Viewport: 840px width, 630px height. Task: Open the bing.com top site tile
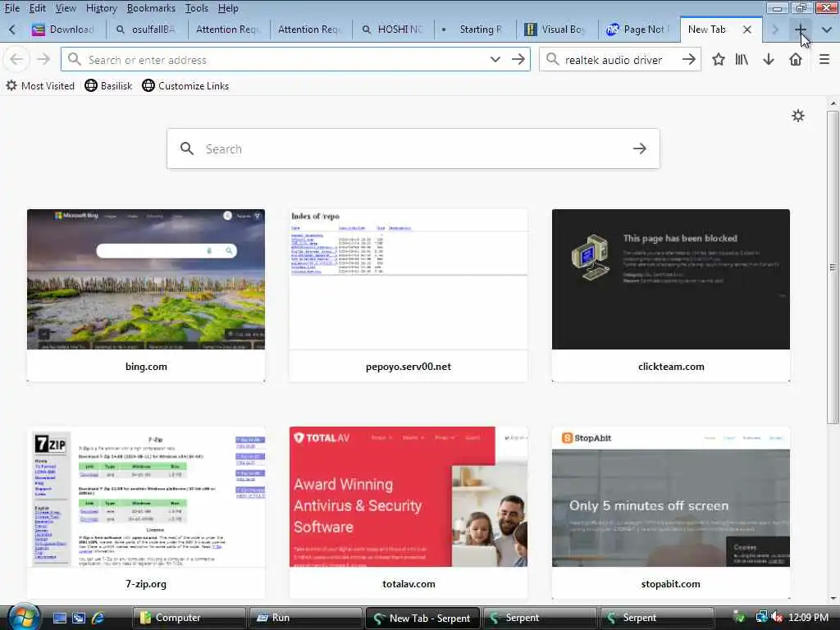pos(146,295)
